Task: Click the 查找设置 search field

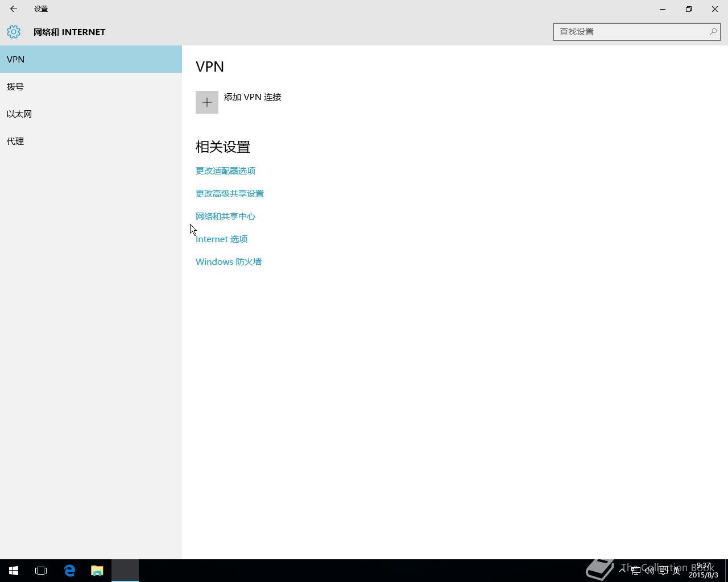Action: (x=637, y=32)
